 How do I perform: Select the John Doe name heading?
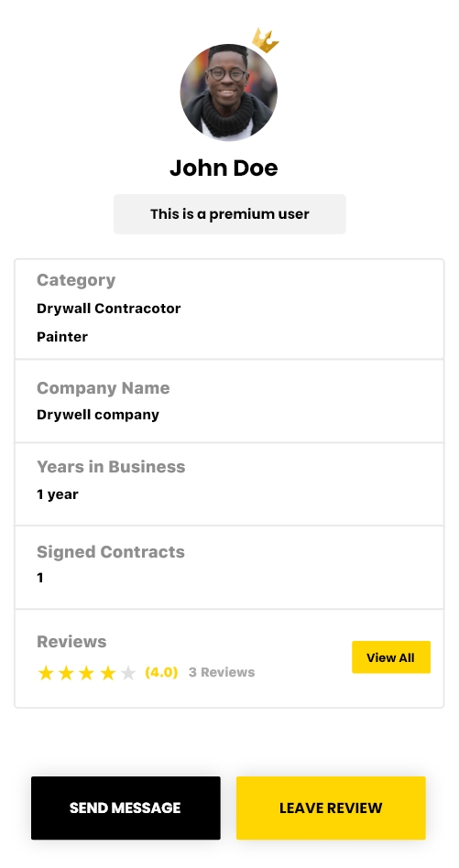224,168
